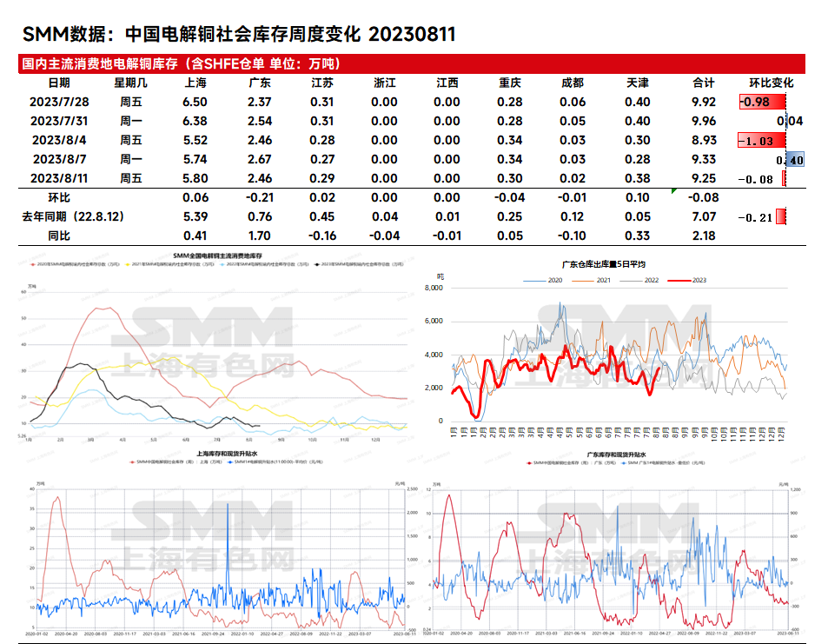Click last-year Guangdong value '0.76'
The width and height of the screenshot is (828, 644).
coord(259,216)
